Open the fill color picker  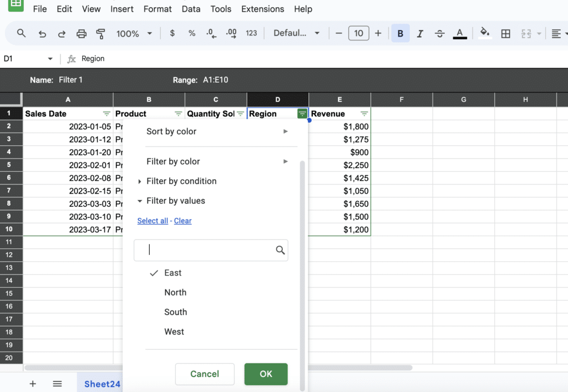tap(485, 33)
